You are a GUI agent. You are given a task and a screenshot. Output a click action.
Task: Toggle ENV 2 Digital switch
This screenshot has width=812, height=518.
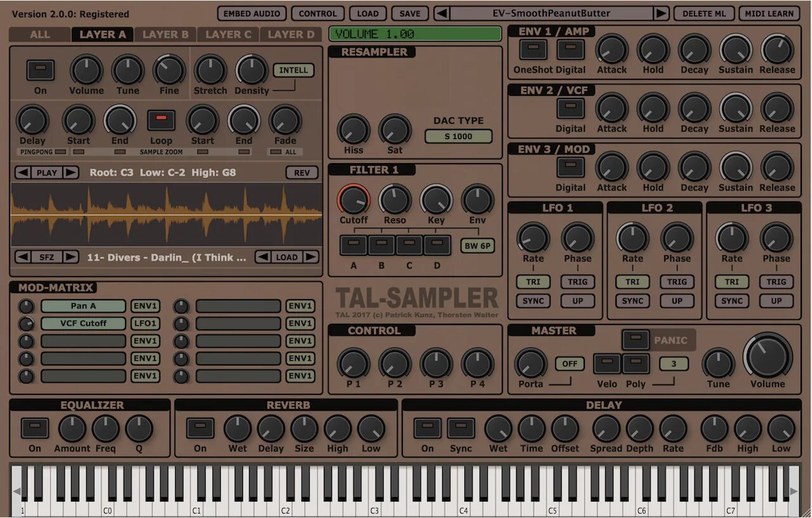pyautogui.click(x=570, y=109)
